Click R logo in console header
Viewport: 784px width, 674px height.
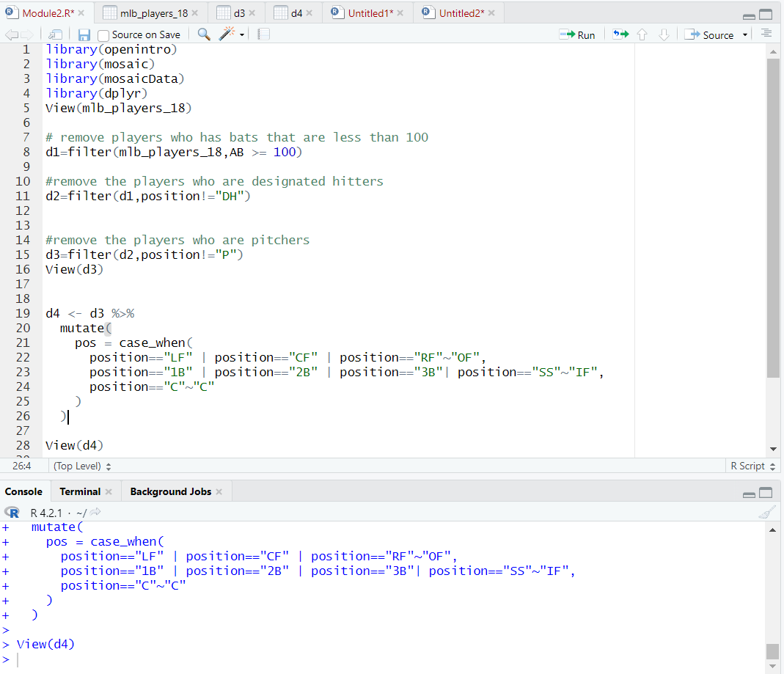[x=12, y=513]
